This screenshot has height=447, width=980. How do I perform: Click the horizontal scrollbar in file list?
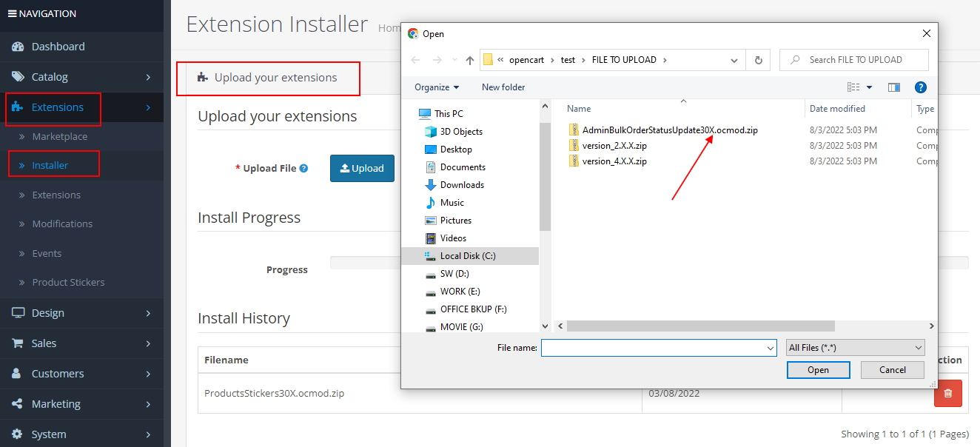700,326
